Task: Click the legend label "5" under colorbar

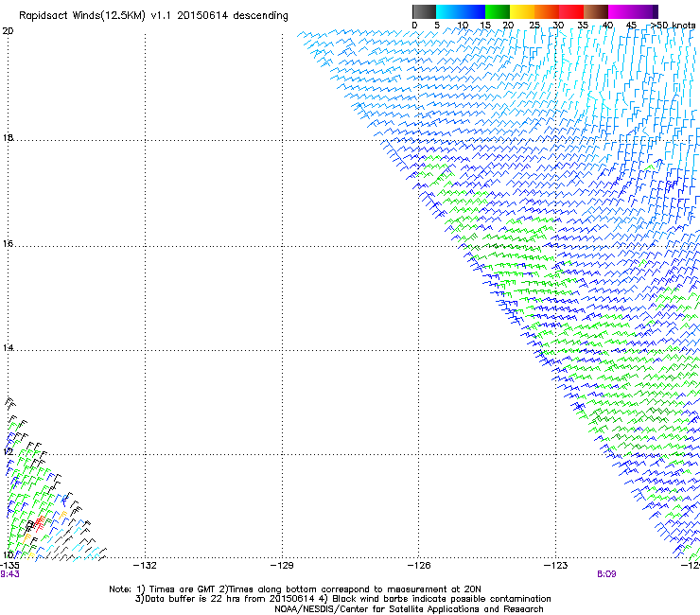Action: click(x=437, y=26)
